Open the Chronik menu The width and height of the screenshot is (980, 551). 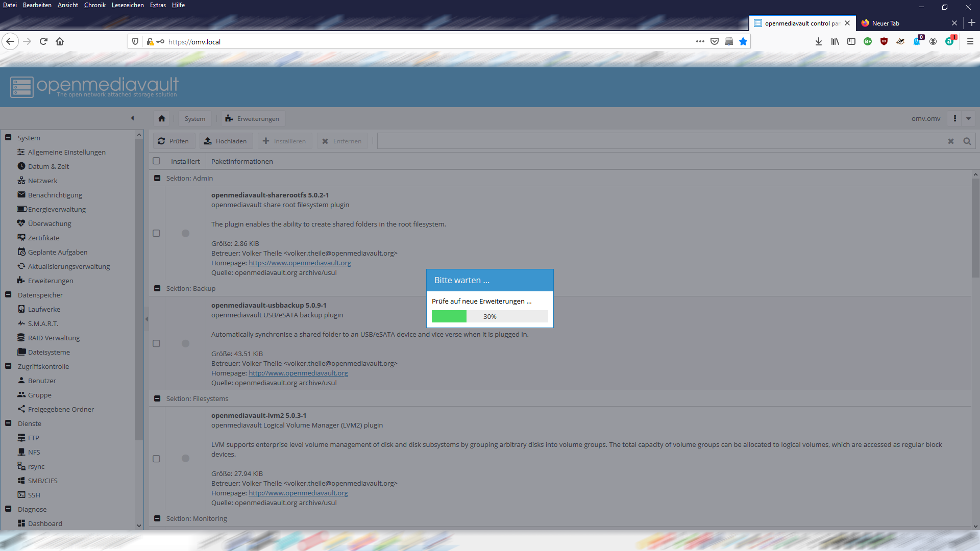(x=95, y=5)
